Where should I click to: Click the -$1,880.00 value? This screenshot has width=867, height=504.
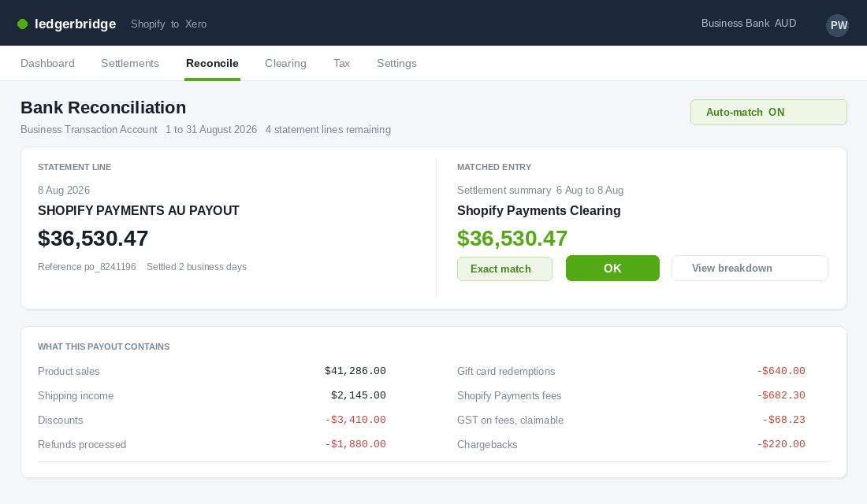[x=355, y=444]
